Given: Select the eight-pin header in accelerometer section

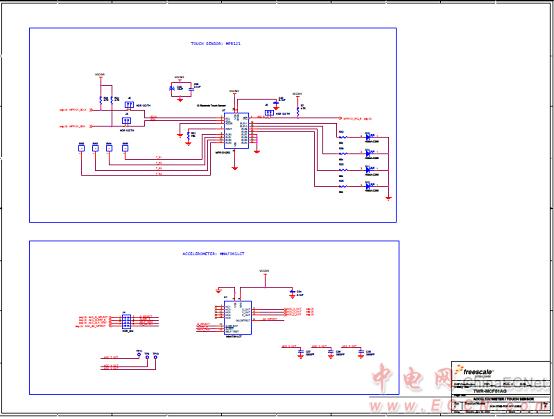Looking at the screenshot, I should point(126,321).
